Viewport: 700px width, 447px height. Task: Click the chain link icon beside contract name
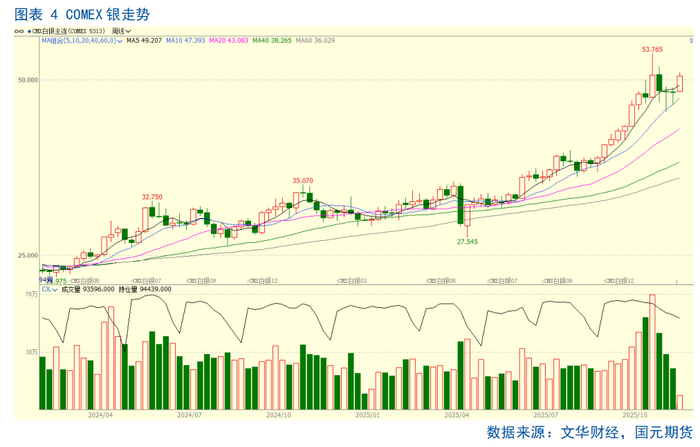pyautogui.click(x=19, y=31)
